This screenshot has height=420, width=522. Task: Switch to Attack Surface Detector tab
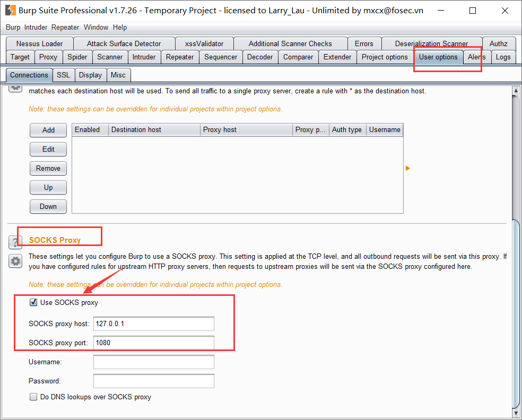(x=124, y=43)
